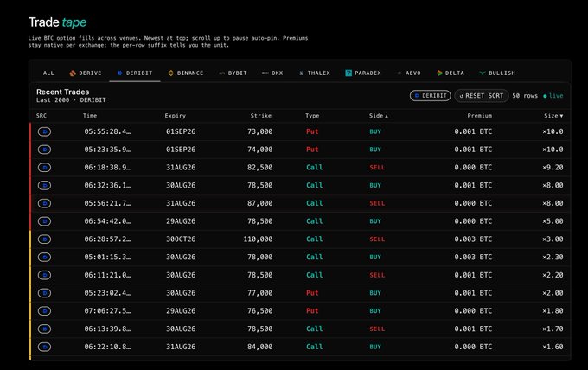Sort by the Strike column header
The image size is (588, 370).
pos(261,116)
